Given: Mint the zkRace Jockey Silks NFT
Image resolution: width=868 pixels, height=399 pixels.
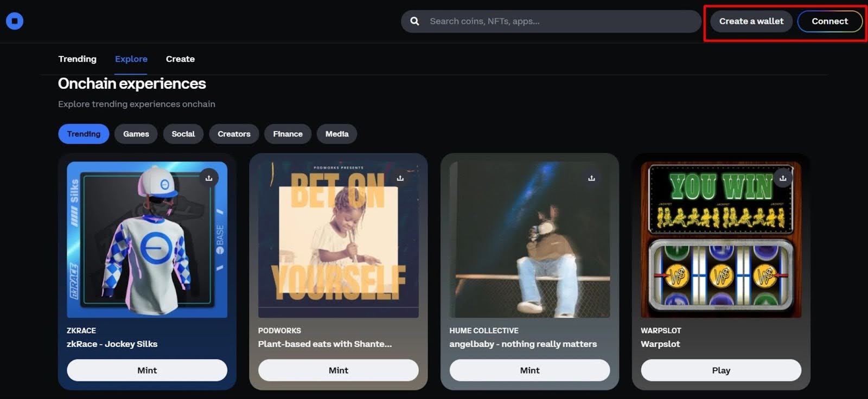Looking at the screenshot, I should (x=147, y=370).
